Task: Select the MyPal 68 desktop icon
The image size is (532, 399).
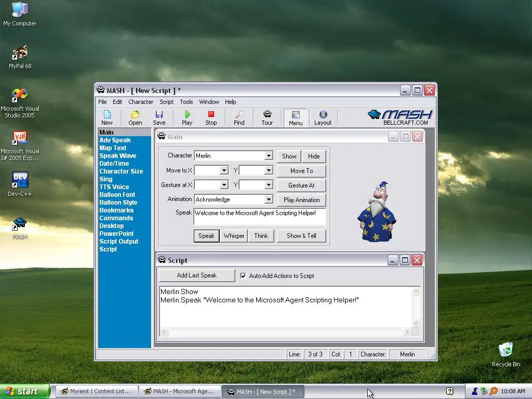Action: tap(20, 57)
